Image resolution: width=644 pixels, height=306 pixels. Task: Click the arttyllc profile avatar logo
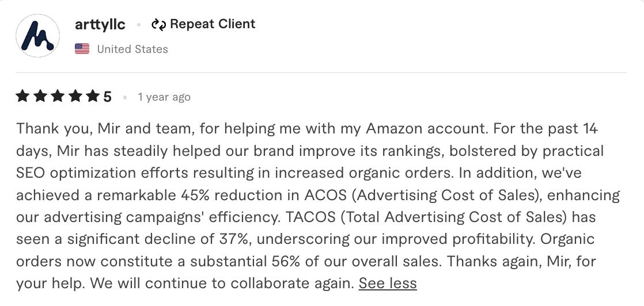pos(37,36)
